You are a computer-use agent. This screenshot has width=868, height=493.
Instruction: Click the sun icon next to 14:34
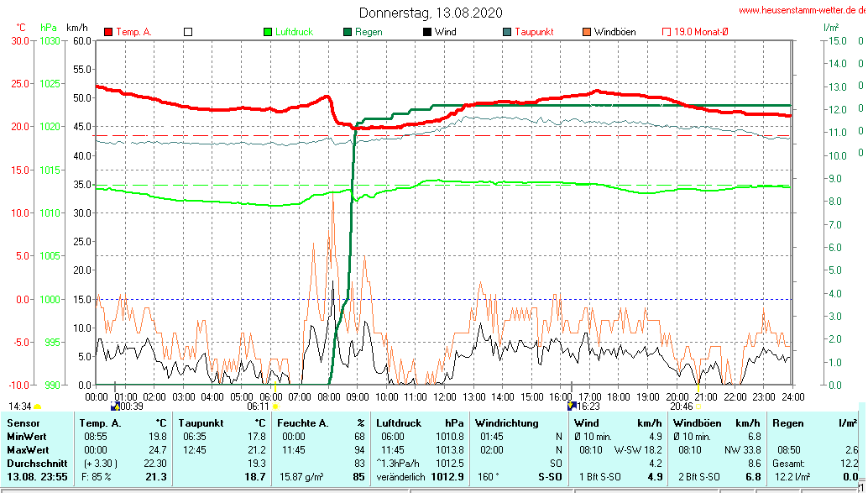pos(38,406)
